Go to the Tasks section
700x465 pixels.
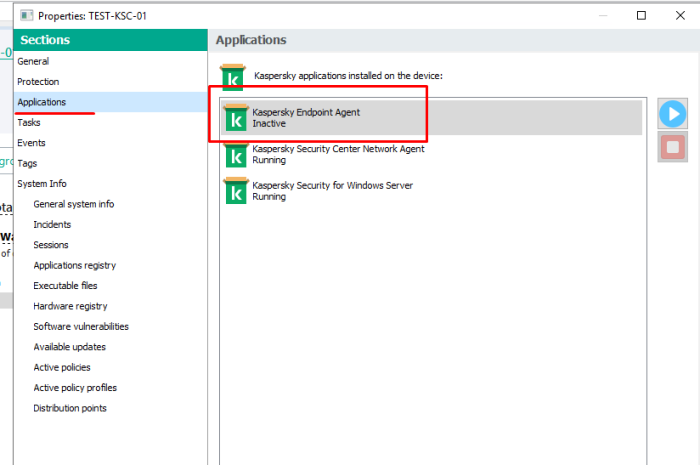111,122
